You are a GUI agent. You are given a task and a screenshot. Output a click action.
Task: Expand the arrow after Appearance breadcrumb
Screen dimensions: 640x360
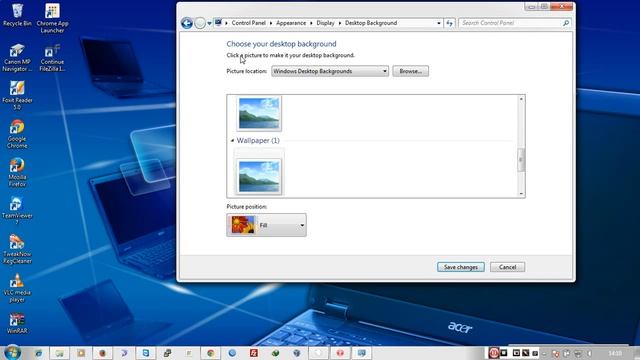tap(311, 23)
